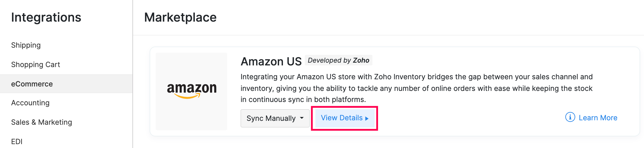Click the Developed by Zoho badge
This screenshot has width=644, height=148.
pyautogui.click(x=338, y=60)
